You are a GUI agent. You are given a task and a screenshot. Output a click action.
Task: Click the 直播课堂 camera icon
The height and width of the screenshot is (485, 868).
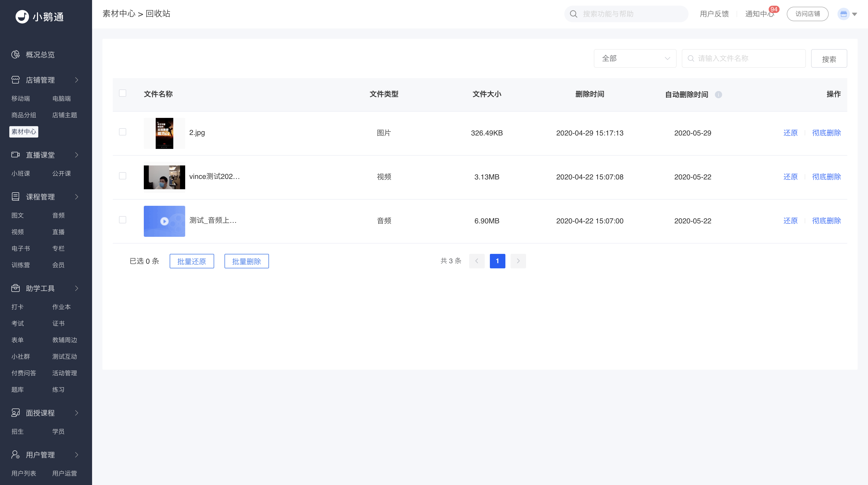tap(16, 155)
